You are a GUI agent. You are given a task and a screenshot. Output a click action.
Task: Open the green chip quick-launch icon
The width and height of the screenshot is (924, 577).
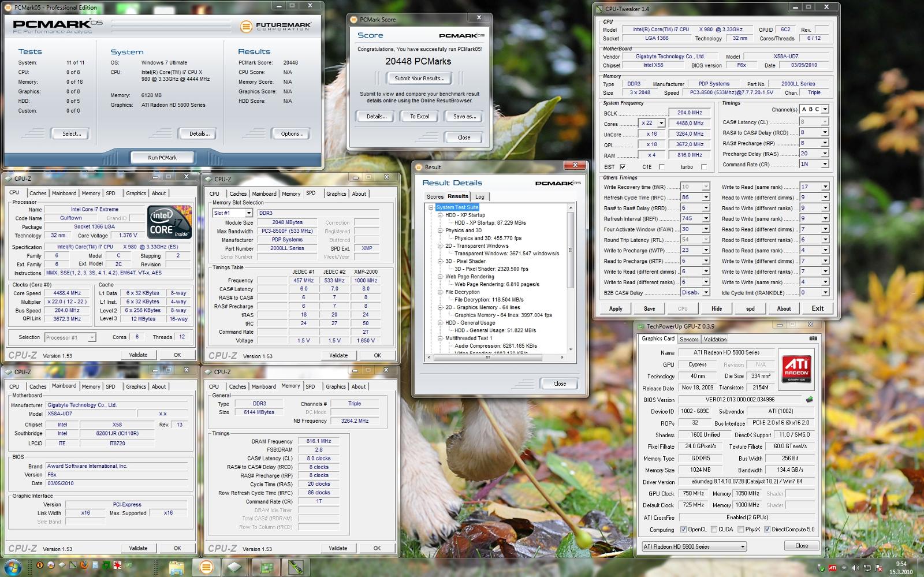click(106, 565)
